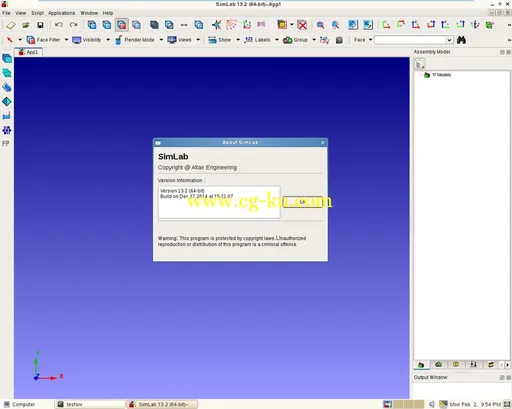Click the red X delete icon

(x=302, y=25)
